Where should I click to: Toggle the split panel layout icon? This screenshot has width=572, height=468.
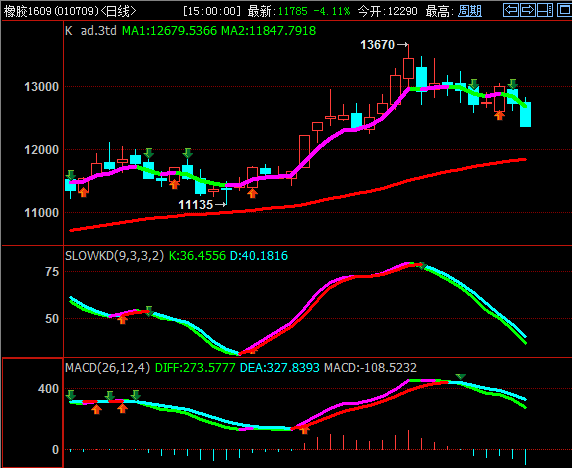(545, 10)
